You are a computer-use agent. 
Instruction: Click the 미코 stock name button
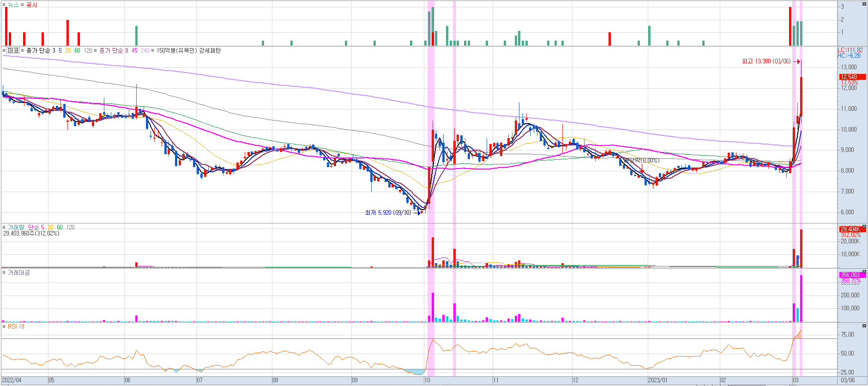(x=13, y=50)
